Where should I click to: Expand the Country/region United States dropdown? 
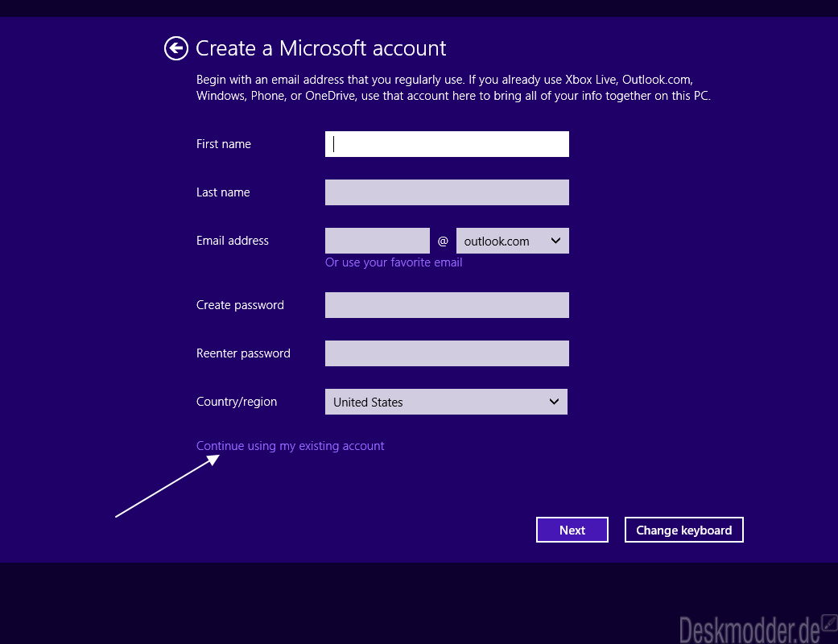(x=446, y=402)
